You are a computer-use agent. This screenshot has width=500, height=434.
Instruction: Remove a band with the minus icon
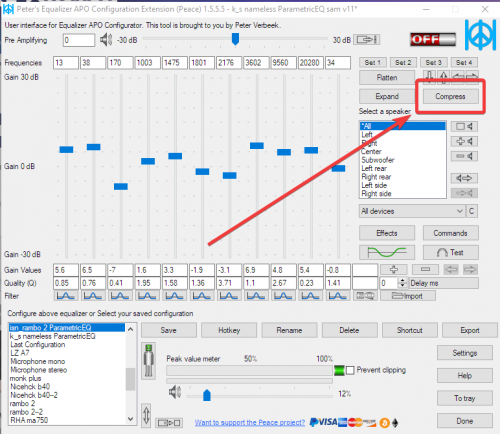tap(425, 269)
